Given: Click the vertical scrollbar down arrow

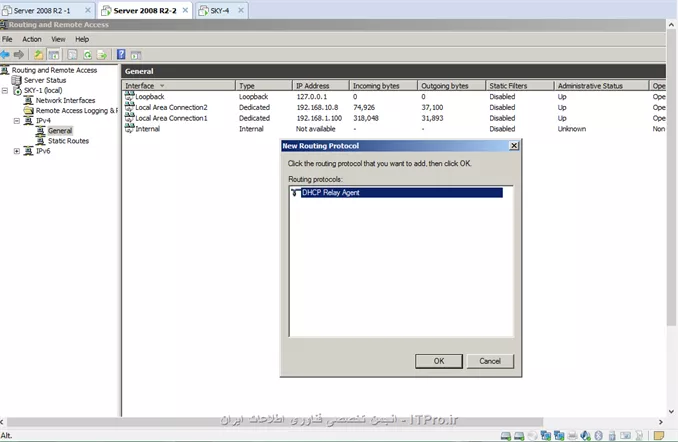Looking at the screenshot, I should coord(671,412).
